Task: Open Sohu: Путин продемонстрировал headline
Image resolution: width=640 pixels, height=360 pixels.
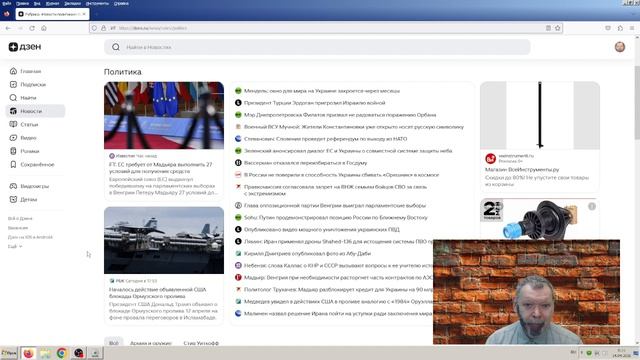Action: click(x=336, y=218)
